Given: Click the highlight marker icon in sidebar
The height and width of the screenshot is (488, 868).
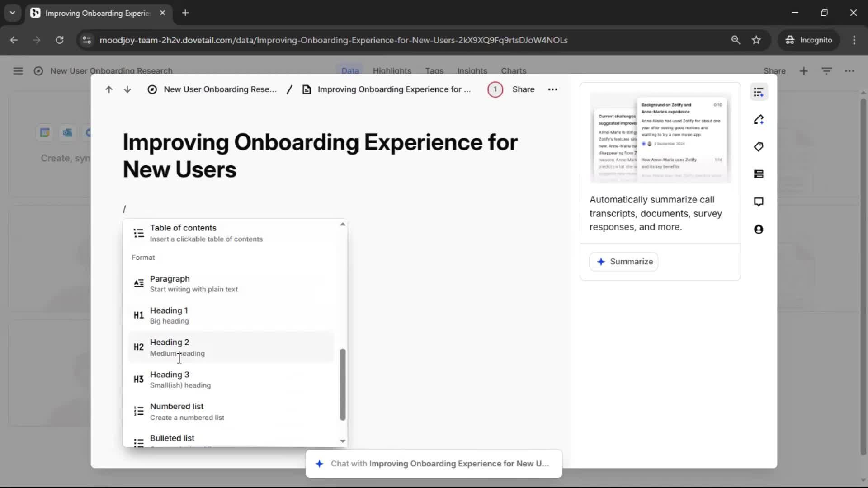Looking at the screenshot, I should (759, 120).
